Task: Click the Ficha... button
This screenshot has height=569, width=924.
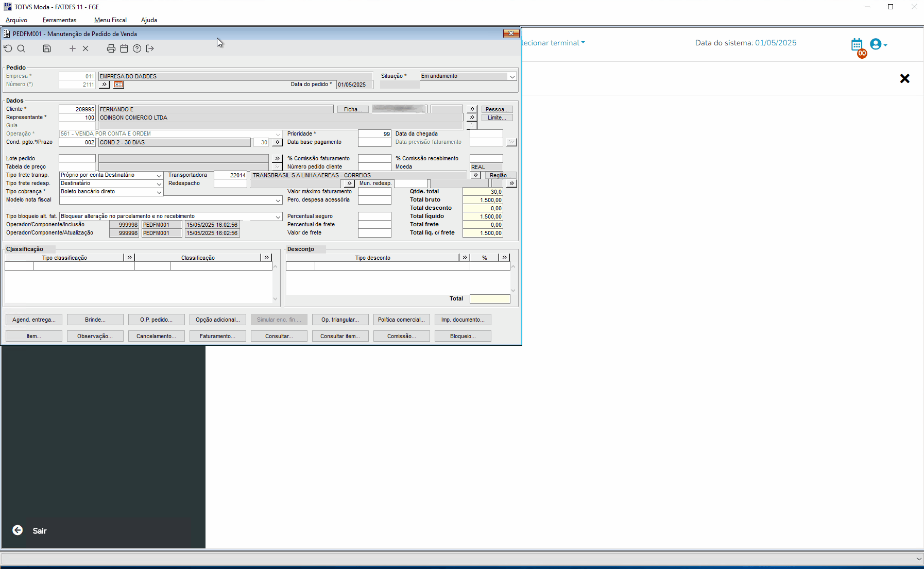Action: [353, 109]
